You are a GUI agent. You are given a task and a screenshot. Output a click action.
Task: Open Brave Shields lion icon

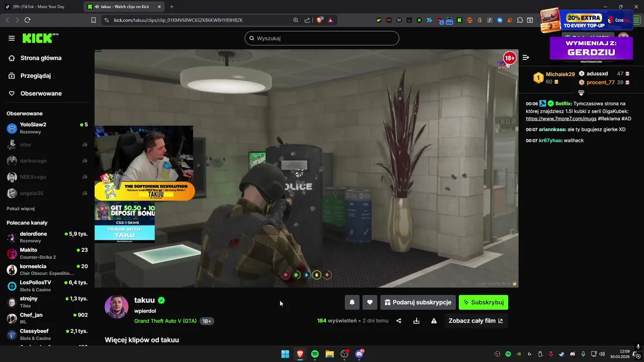tap(319, 20)
